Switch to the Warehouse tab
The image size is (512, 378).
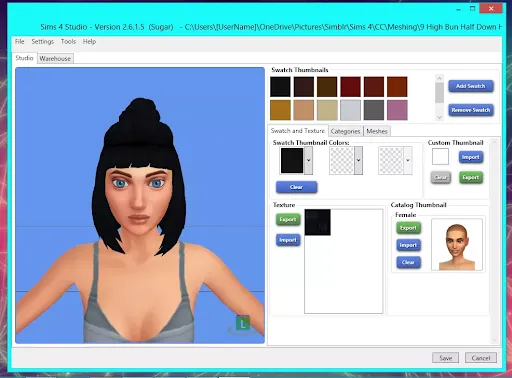point(55,59)
